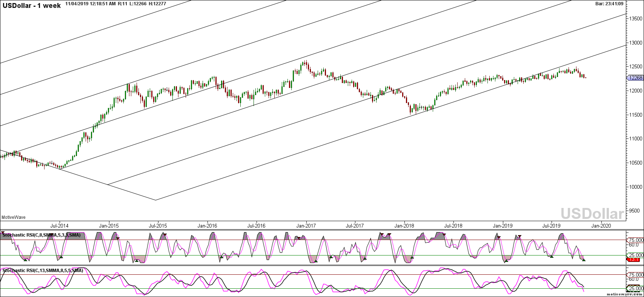Click the current price tag 12268
Screen dimensions: 644x297
coord(635,78)
